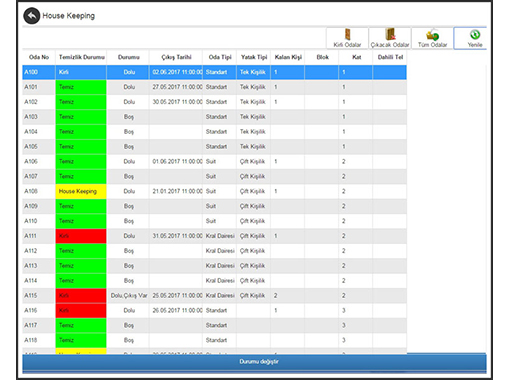Select room A108 cell

[39, 191]
